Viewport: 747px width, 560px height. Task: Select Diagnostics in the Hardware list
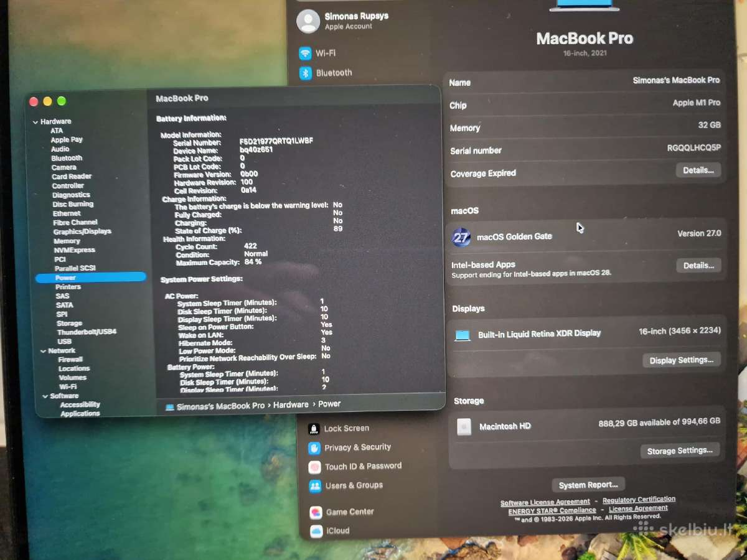(x=71, y=195)
